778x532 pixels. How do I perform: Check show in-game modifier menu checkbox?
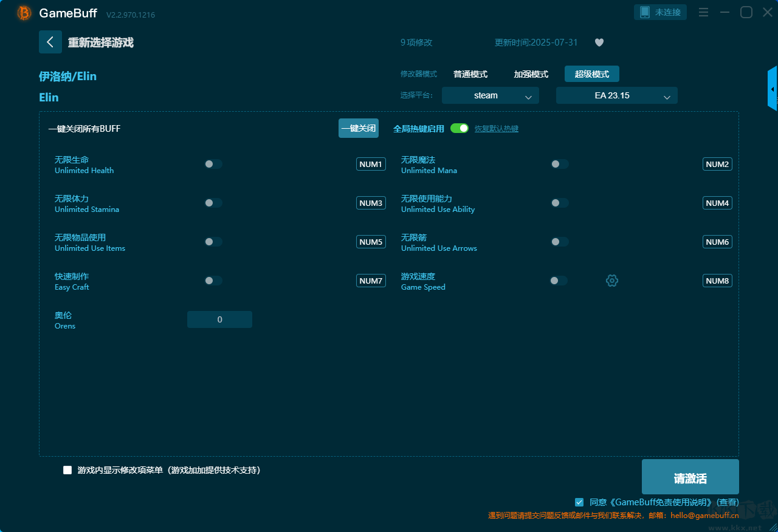tap(67, 470)
